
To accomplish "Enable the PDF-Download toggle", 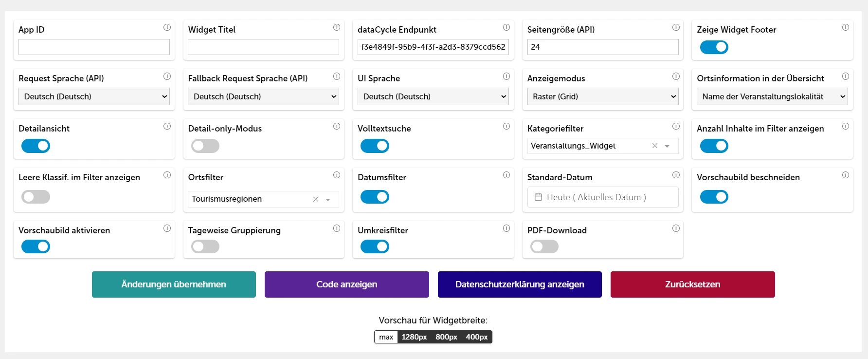I will pyautogui.click(x=544, y=246).
